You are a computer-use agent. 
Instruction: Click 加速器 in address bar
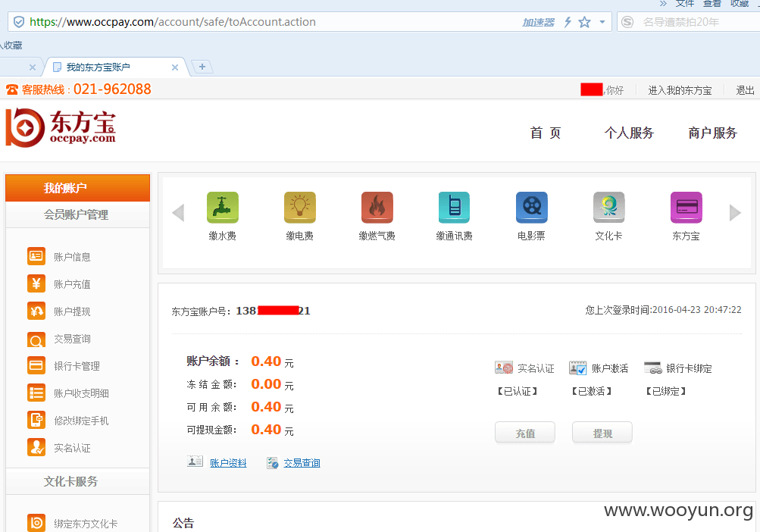pos(538,22)
